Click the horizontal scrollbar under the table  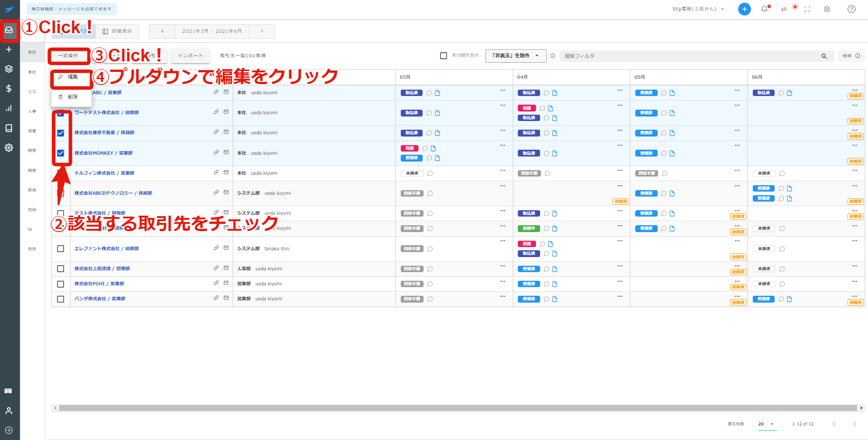458,408
